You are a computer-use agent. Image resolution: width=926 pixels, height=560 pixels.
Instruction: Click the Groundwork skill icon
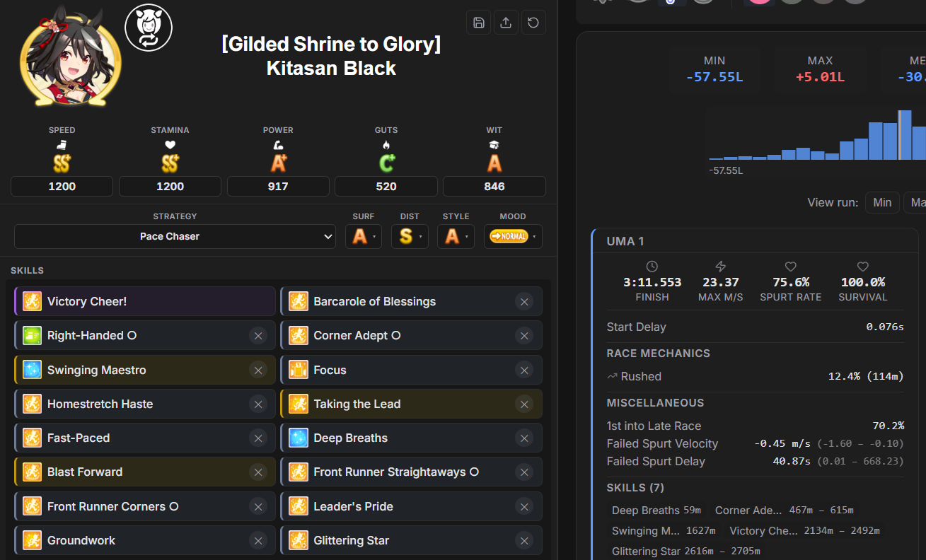coord(32,540)
